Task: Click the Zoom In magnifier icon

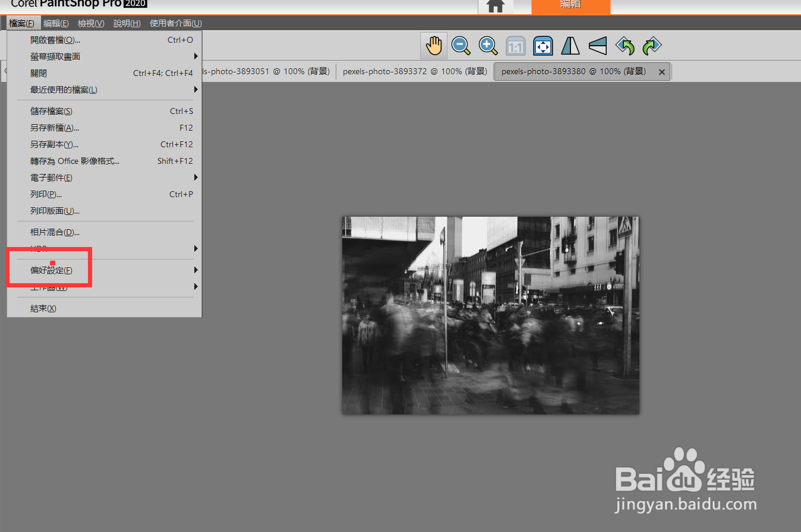Action: [x=488, y=46]
